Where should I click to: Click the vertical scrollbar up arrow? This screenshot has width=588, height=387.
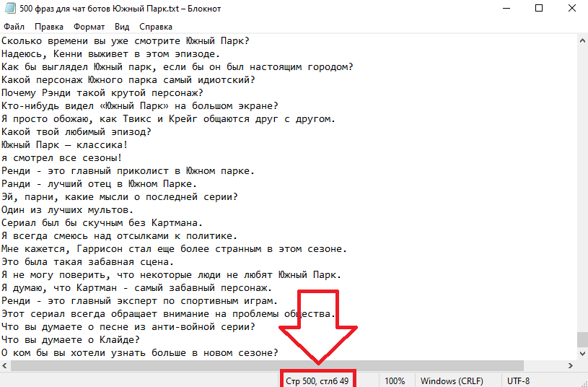coord(582,40)
